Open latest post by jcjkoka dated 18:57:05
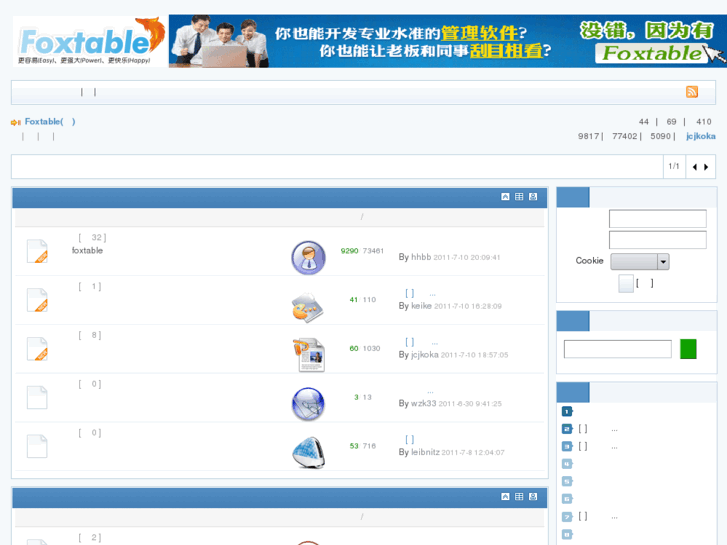 coord(453,355)
